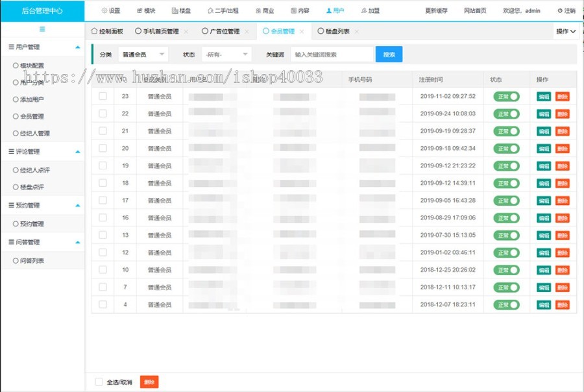Click the 注销 logout power icon

click(x=566, y=11)
